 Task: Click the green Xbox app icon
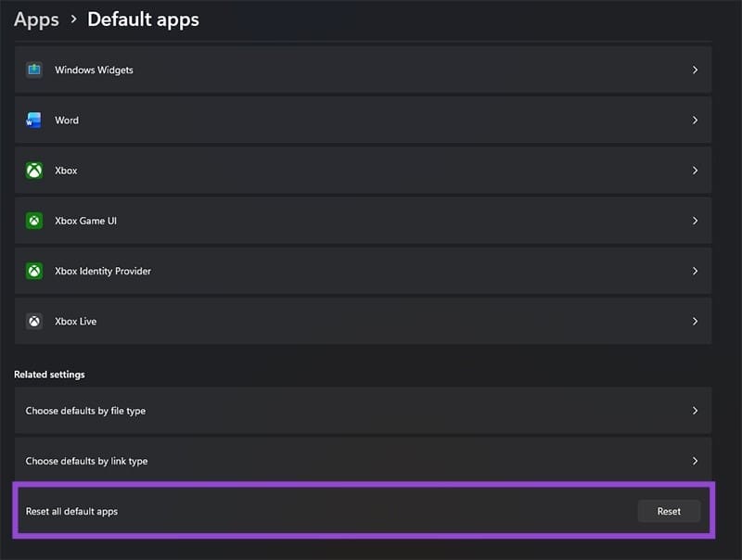(34, 170)
